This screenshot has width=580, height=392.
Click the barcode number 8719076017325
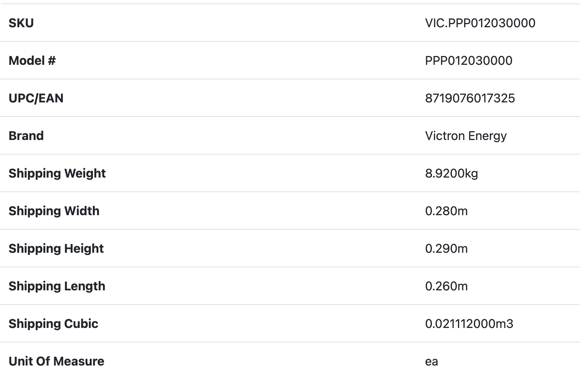coord(470,98)
